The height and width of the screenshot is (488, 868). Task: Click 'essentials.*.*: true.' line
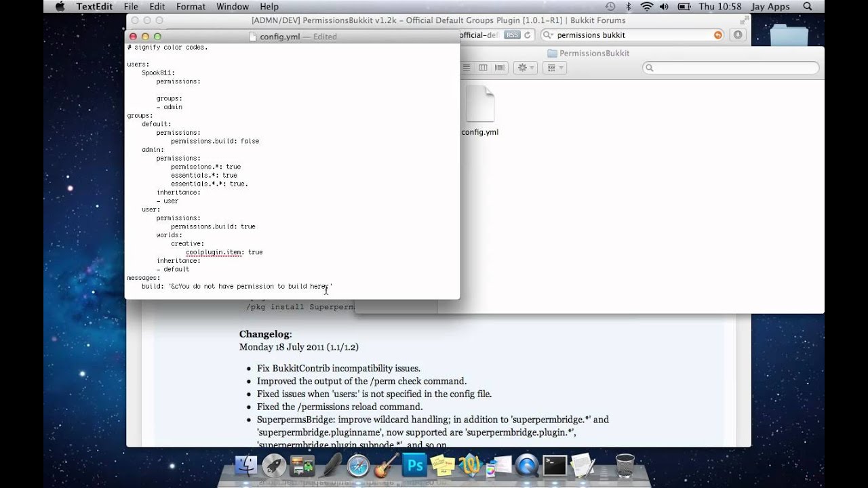point(210,184)
